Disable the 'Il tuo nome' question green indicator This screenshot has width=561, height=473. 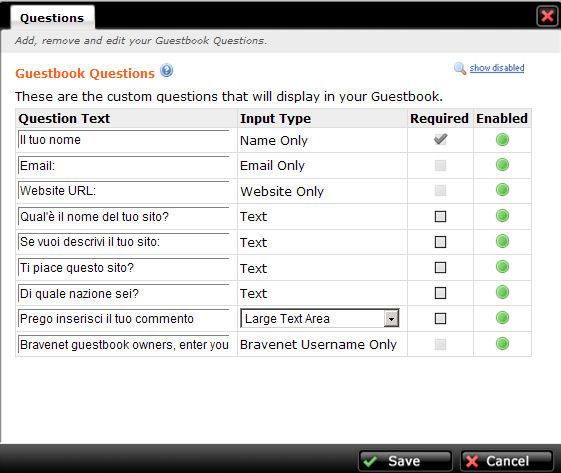(502, 140)
